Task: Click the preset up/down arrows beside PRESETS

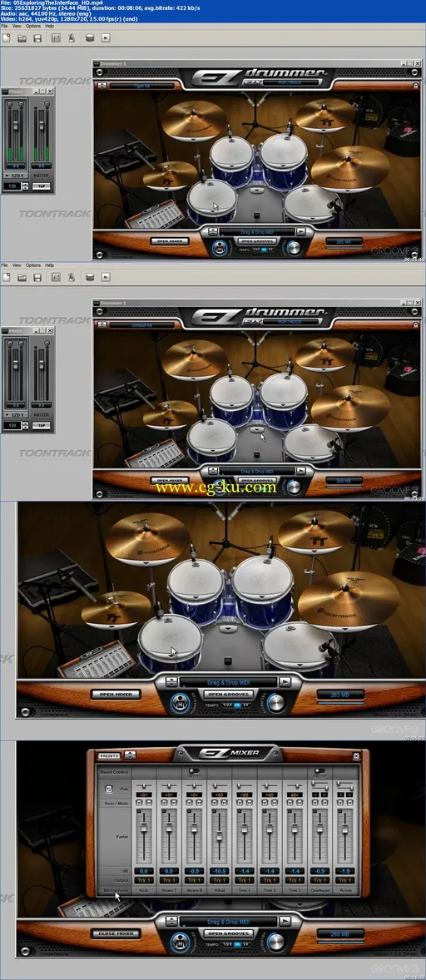Action: (x=130, y=755)
